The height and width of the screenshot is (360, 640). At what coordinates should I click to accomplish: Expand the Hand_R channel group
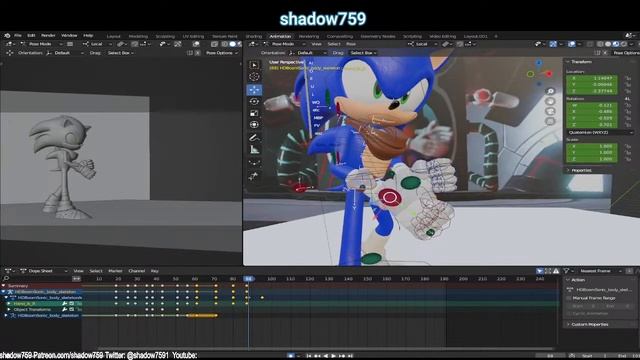pyautogui.click(x=9, y=304)
